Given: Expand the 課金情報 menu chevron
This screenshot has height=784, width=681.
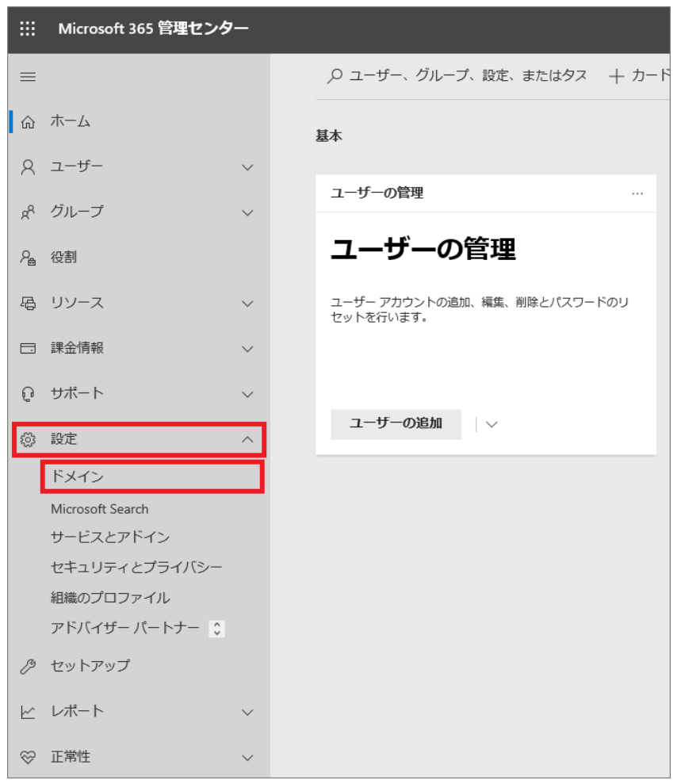Looking at the screenshot, I should coord(247,349).
